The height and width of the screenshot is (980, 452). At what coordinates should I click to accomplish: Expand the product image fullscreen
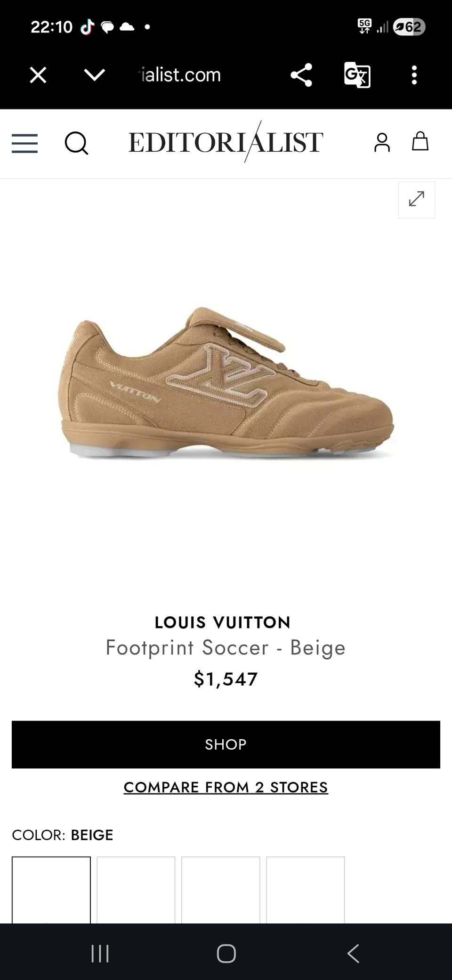(x=416, y=200)
